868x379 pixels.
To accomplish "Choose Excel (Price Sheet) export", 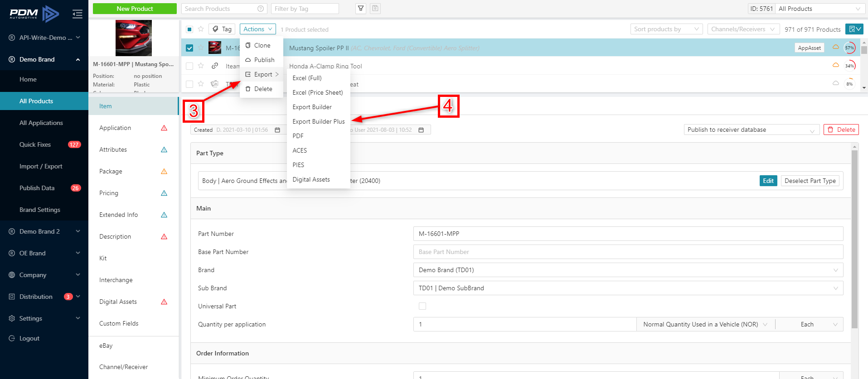I will 319,92.
